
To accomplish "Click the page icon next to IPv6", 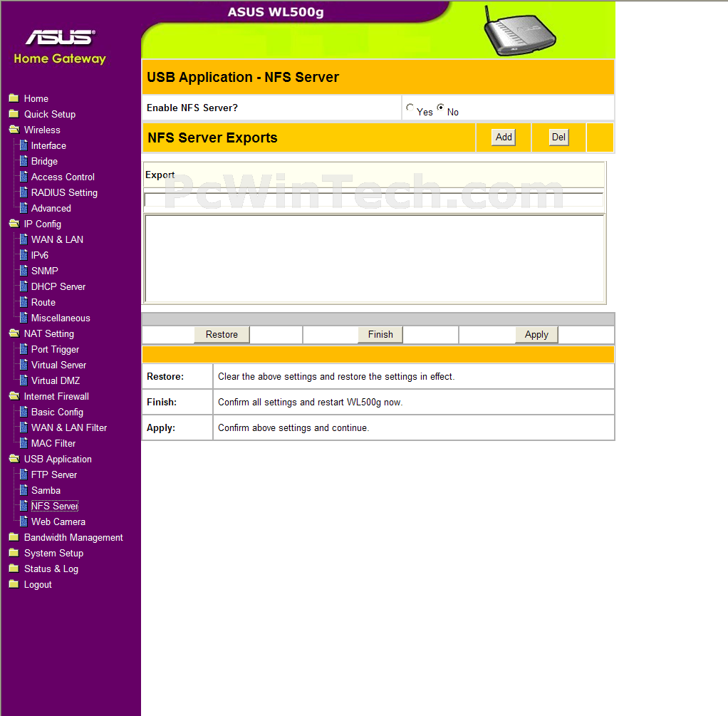I will [24, 255].
